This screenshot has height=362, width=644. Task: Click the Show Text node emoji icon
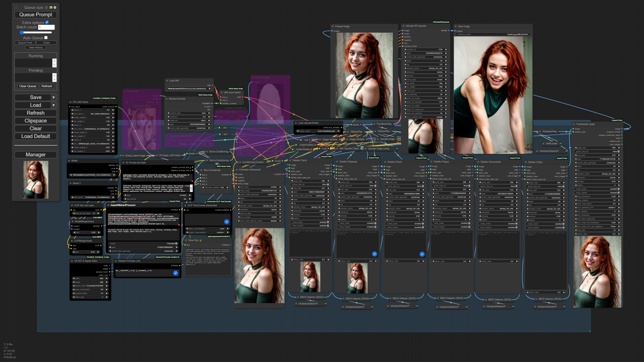pos(200,240)
